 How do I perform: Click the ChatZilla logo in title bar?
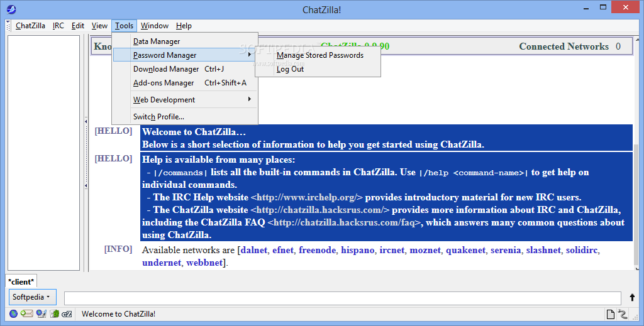click(x=11, y=9)
